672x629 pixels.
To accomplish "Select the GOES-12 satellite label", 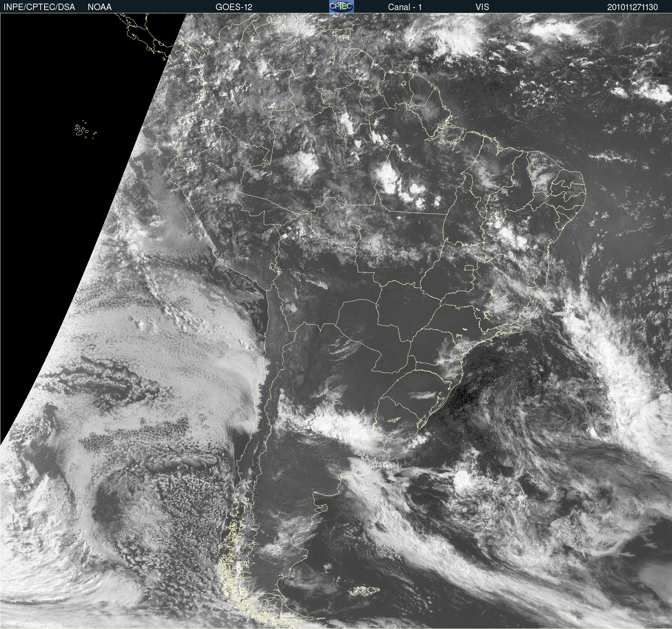I will tap(234, 7).
